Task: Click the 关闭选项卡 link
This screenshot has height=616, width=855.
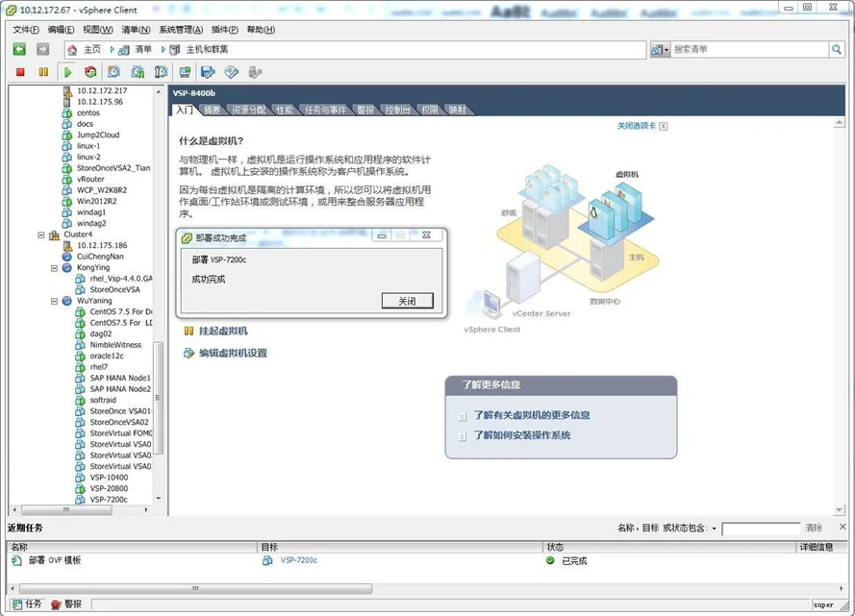Action: pos(637,126)
